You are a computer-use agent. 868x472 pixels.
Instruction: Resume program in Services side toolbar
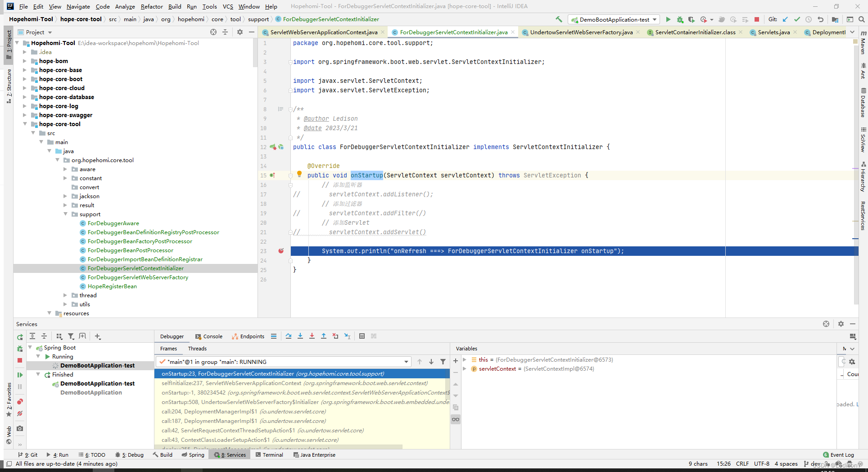[20, 375]
